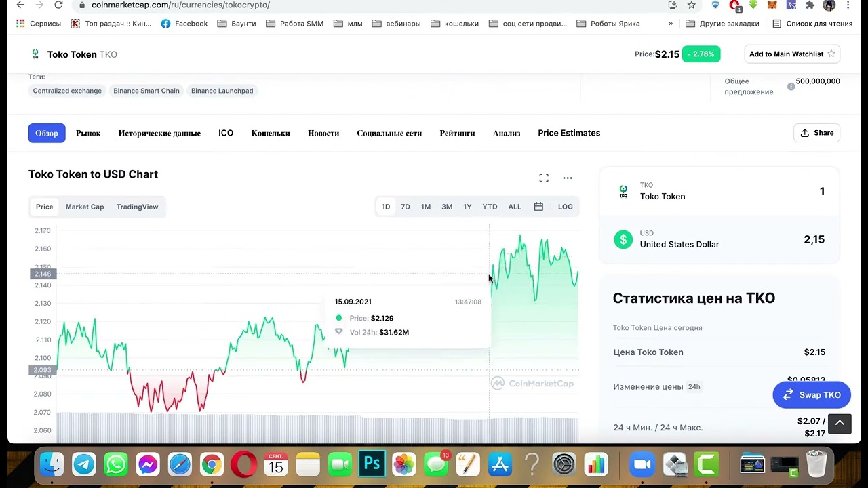Open Facebook bookmark

tap(184, 24)
